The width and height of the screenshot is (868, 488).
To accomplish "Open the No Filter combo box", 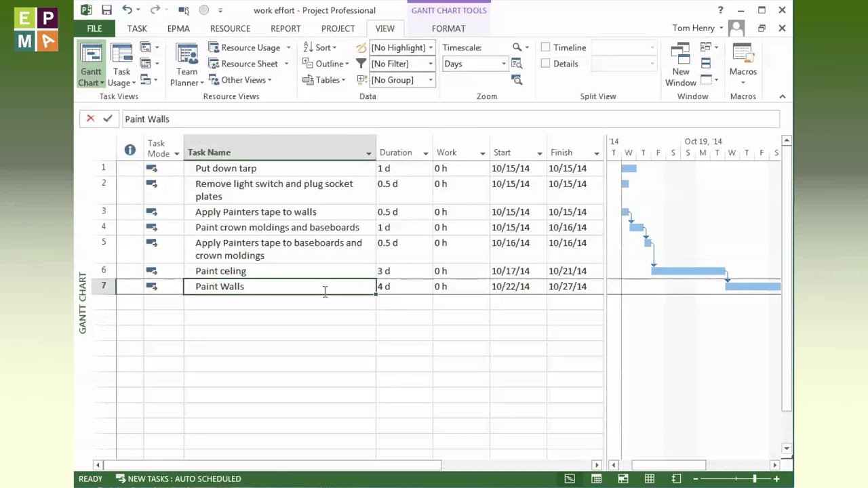I will (402, 64).
